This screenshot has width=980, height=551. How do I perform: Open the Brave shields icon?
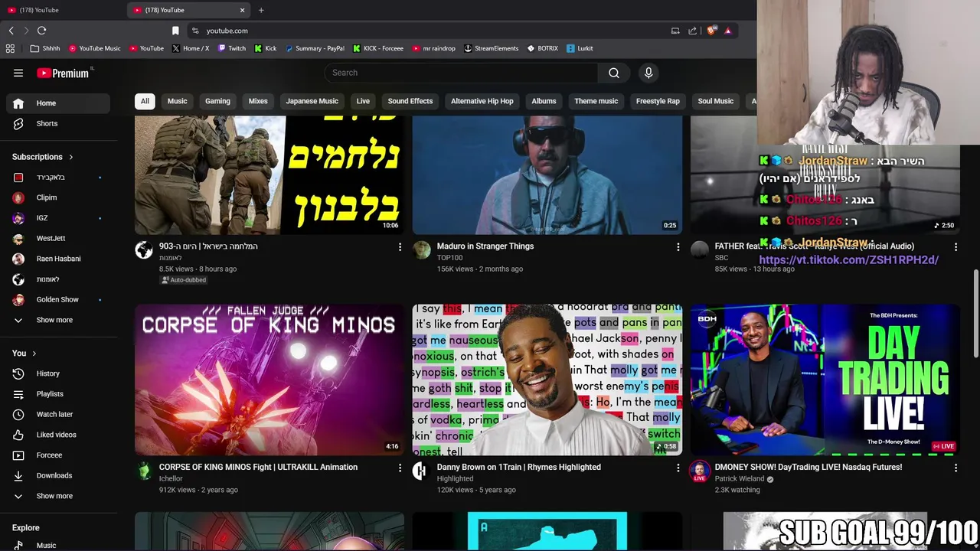click(x=711, y=31)
